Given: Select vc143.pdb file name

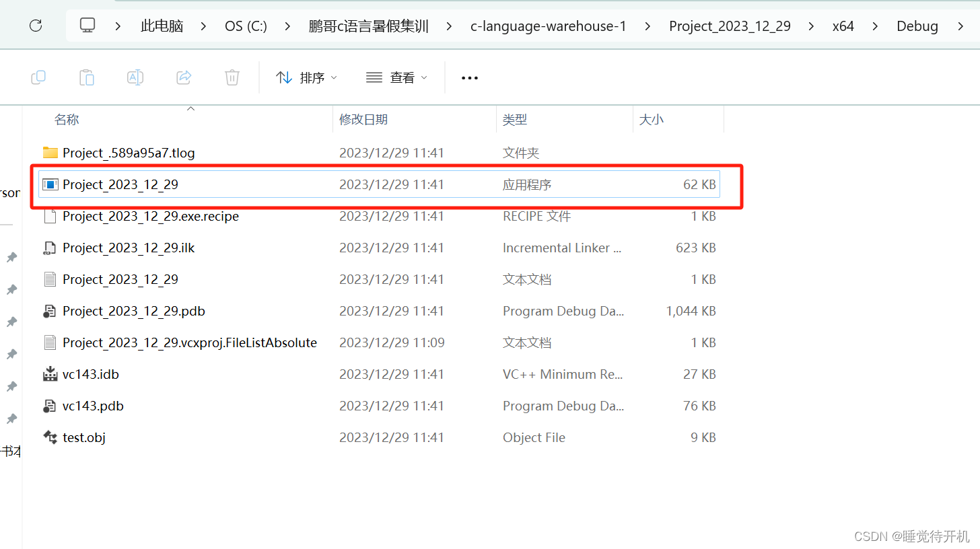Looking at the screenshot, I should click(93, 406).
